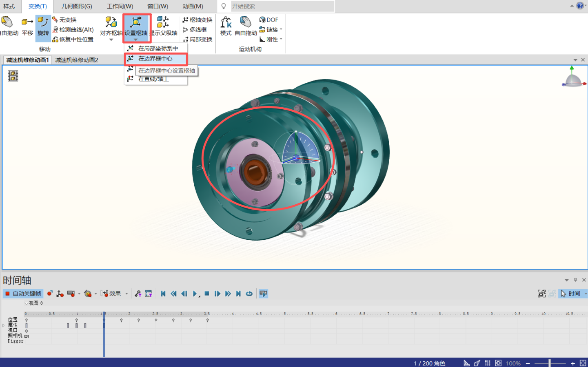Click the 位置 keyframe at the 2.5 mark
This screenshot has width=588, height=367.
click(156, 320)
